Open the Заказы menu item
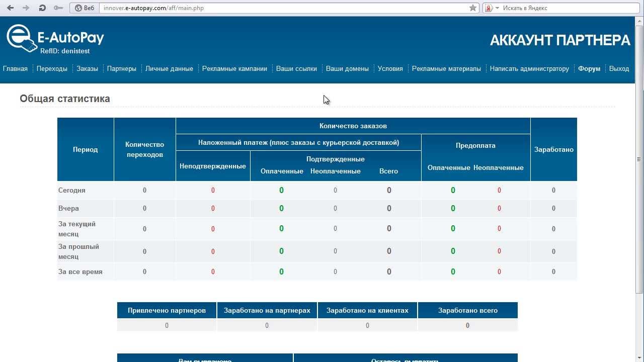This screenshot has width=644, height=362. click(x=87, y=68)
